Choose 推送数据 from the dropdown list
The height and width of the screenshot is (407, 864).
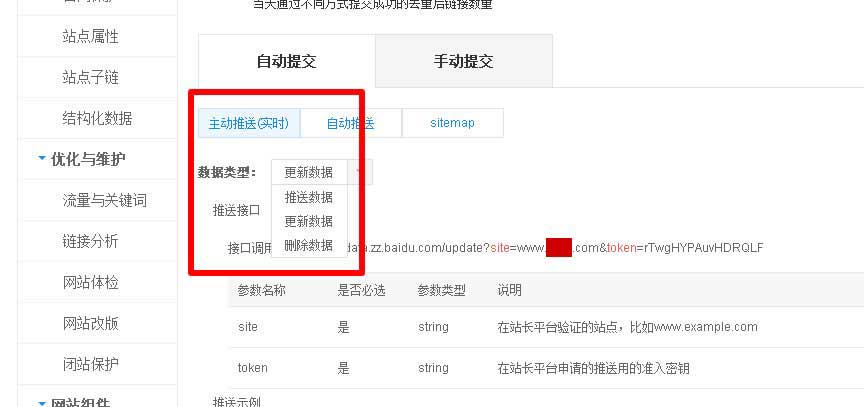[309, 197]
